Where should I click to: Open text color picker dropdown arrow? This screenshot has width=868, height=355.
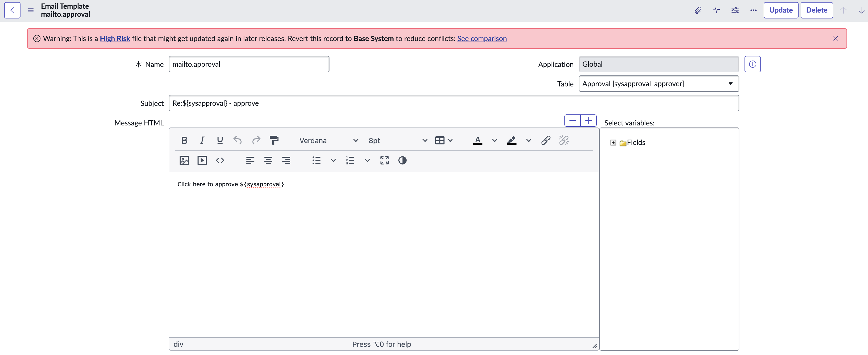click(x=494, y=140)
